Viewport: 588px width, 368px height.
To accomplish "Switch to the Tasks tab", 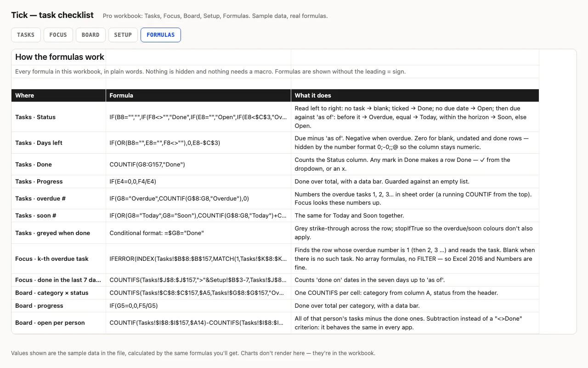I will pos(26,35).
